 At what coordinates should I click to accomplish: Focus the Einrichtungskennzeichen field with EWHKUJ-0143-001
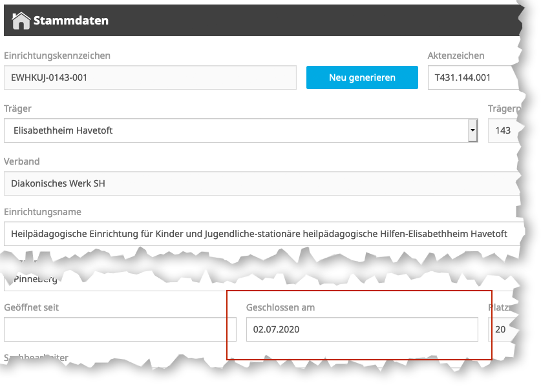click(150, 77)
